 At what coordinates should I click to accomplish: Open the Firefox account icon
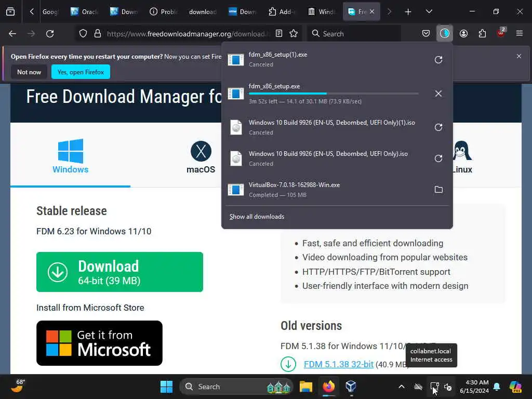[463, 33]
